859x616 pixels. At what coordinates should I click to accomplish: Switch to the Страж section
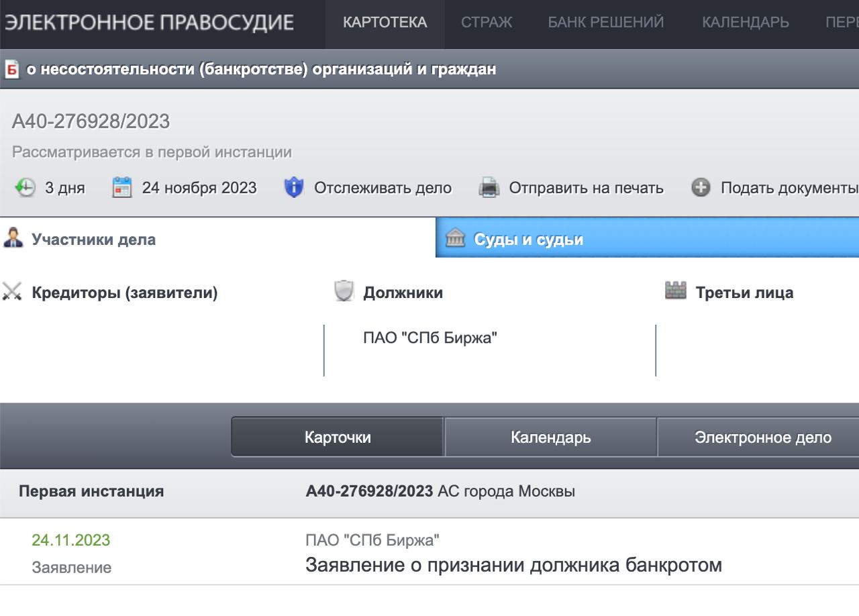(487, 23)
